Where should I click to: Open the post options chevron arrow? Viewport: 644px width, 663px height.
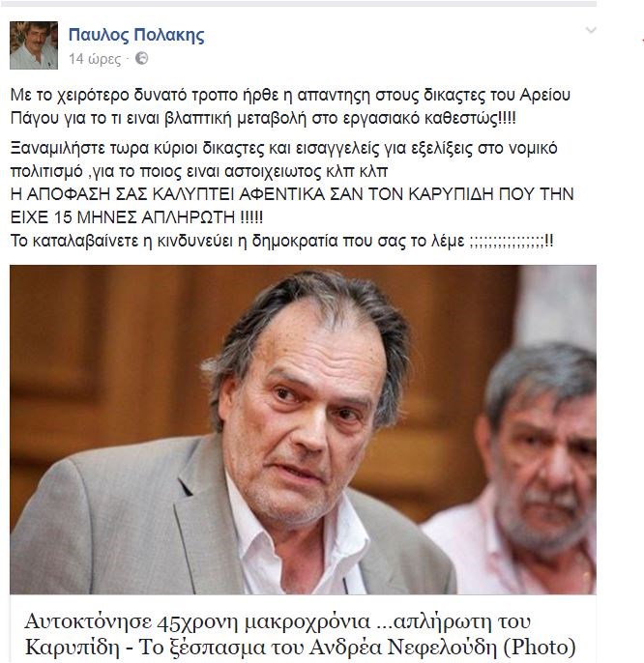click(x=591, y=31)
